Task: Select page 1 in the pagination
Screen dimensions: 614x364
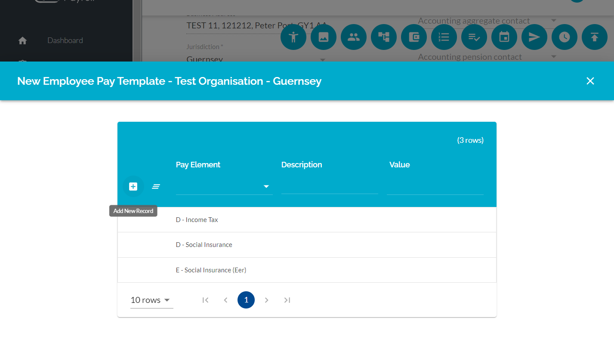Action: [x=246, y=300]
